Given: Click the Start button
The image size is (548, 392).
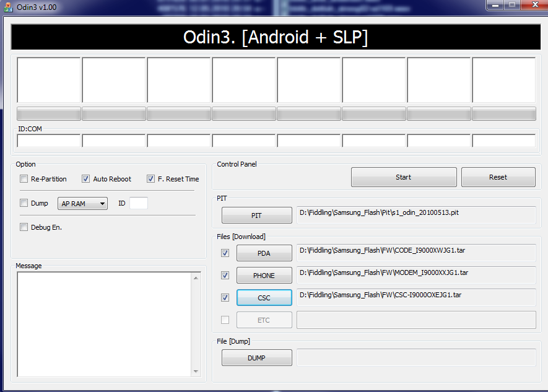Looking at the screenshot, I should coord(404,177).
